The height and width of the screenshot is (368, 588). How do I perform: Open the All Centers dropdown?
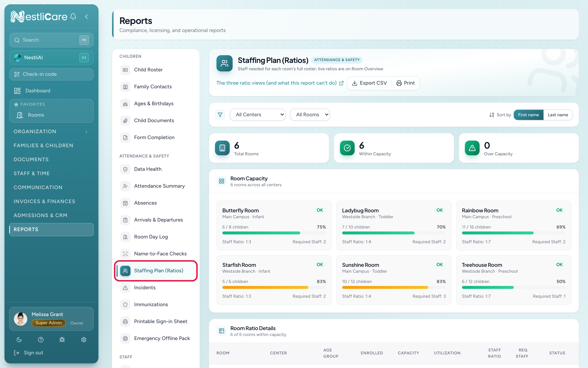[x=258, y=115]
